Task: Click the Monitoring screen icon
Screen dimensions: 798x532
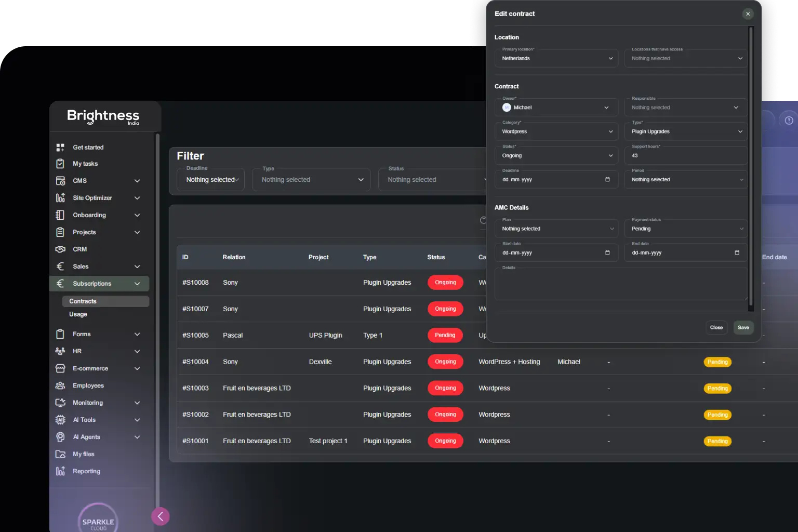Action: (x=60, y=403)
